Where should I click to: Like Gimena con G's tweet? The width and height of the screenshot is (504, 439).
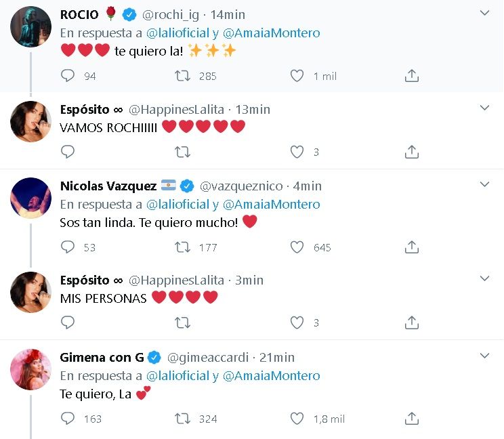(x=297, y=419)
